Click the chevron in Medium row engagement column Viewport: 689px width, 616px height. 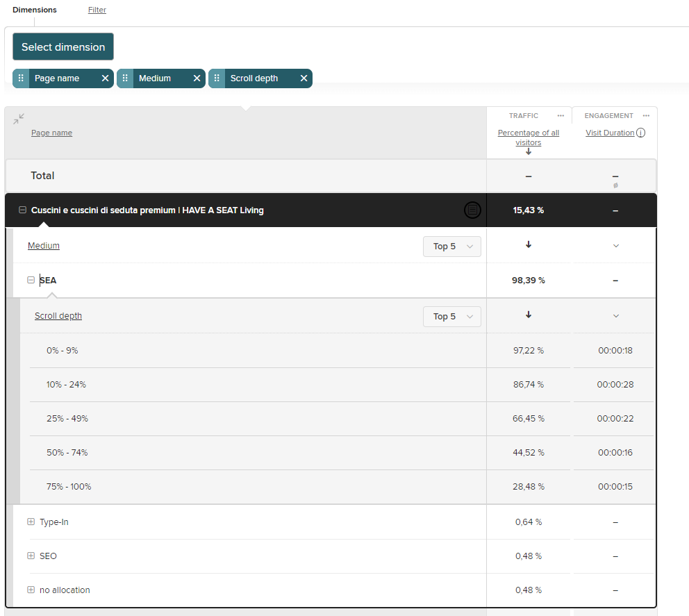(616, 246)
